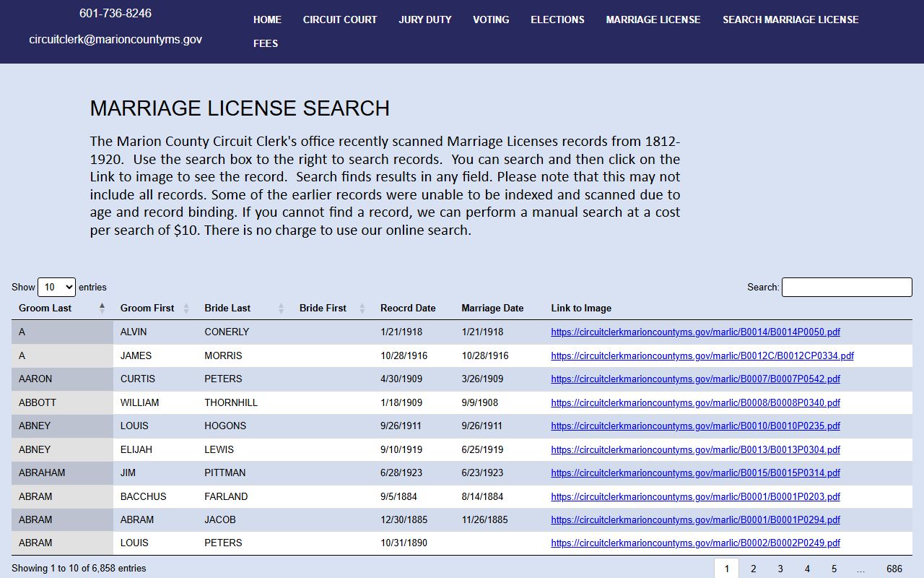This screenshot has width=924, height=578.
Task: Click the circuitclerk@marioncountyms.gov email address
Action: coord(115,39)
